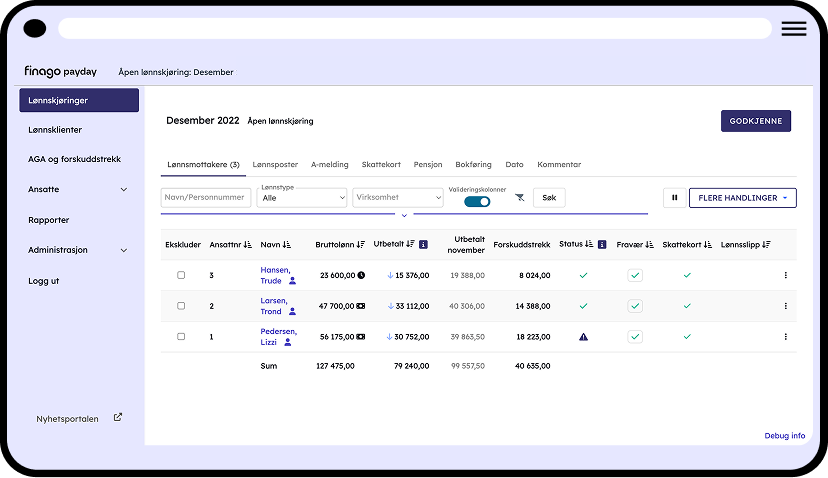Toggle the Valideringskolonner switch
This screenshot has width=828, height=478.
477,201
